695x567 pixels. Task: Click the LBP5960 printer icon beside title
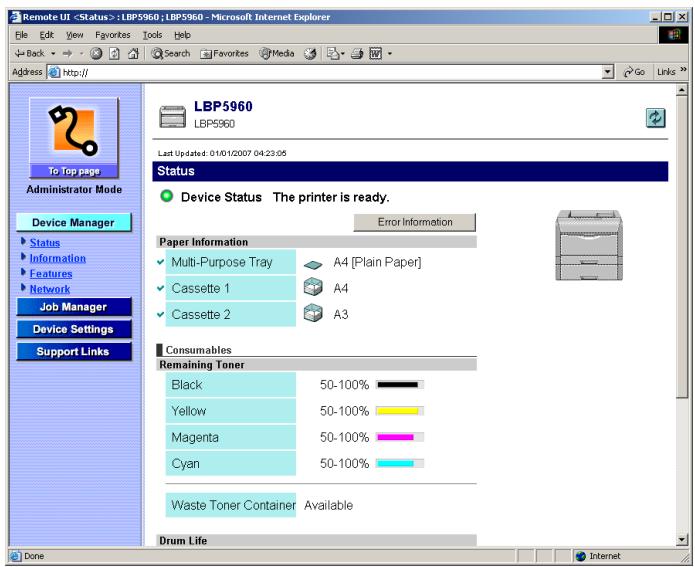coord(172,117)
